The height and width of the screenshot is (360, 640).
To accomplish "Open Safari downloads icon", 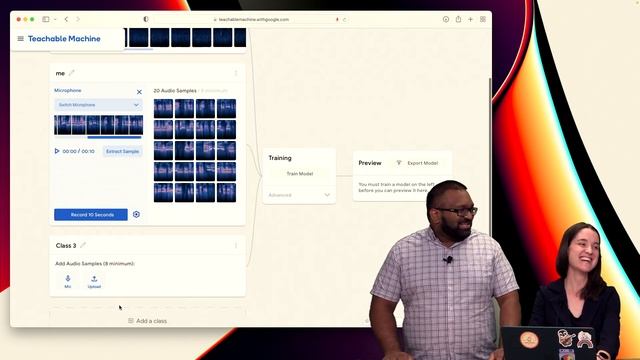I will point(446,19).
